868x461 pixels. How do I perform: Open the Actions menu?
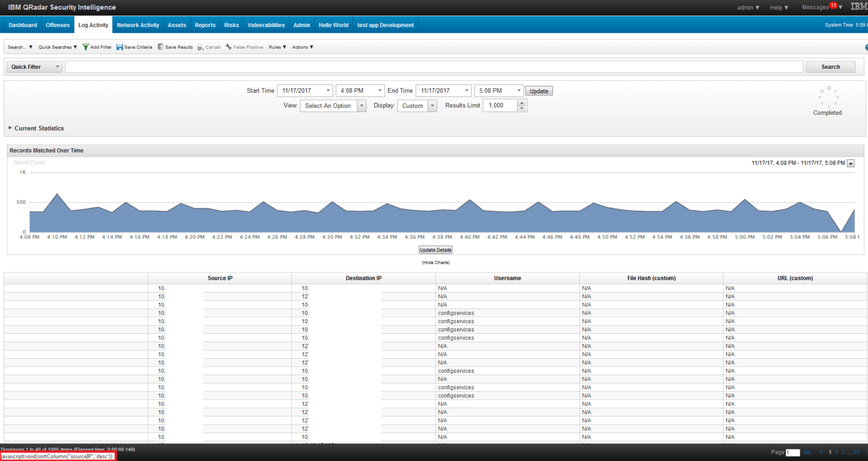(302, 47)
